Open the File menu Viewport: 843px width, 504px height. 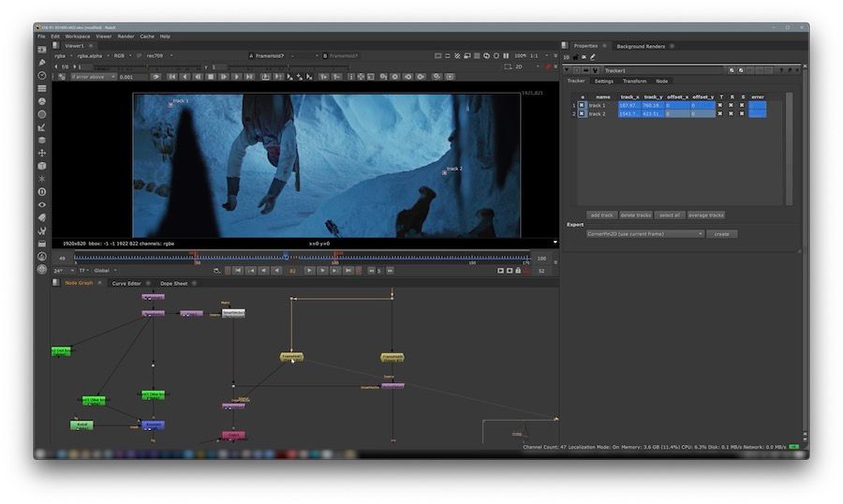41,37
